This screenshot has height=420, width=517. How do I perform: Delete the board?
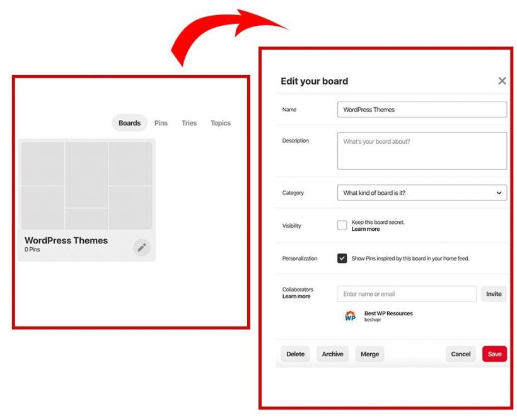point(295,354)
